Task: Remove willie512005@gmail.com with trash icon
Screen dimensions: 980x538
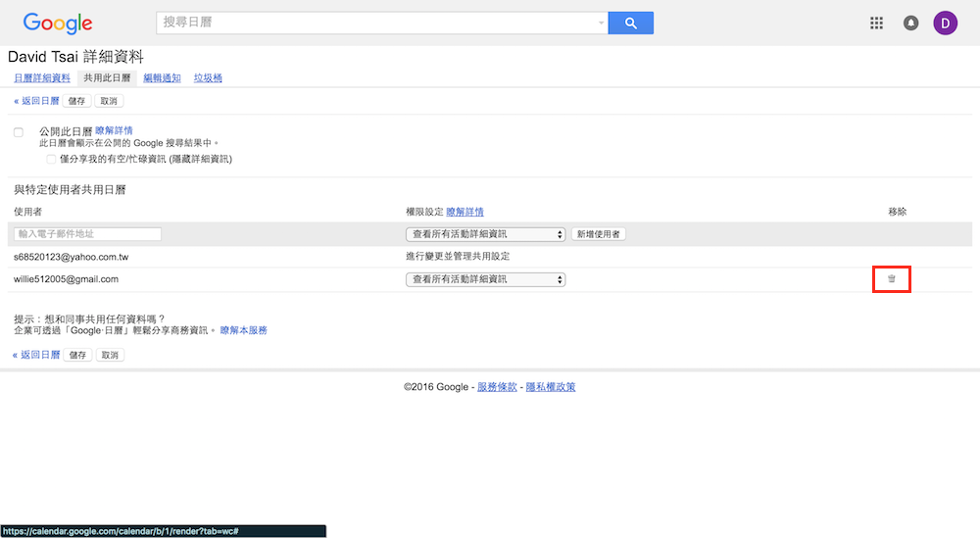Action: (x=892, y=279)
